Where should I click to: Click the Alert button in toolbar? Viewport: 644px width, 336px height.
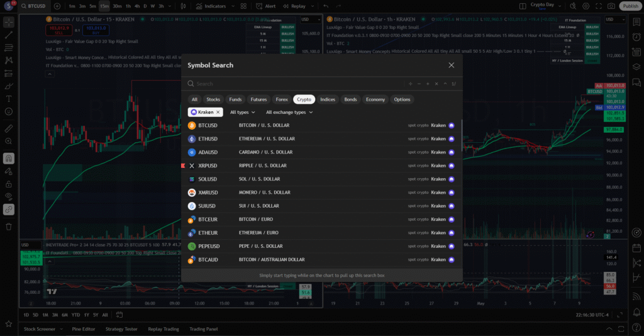pos(266,6)
